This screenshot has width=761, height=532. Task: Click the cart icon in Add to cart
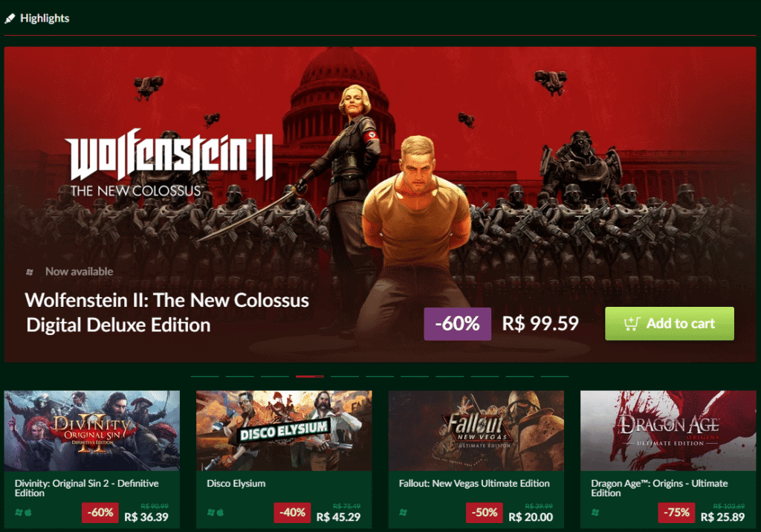pyautogui.click(x=632, y=323)
